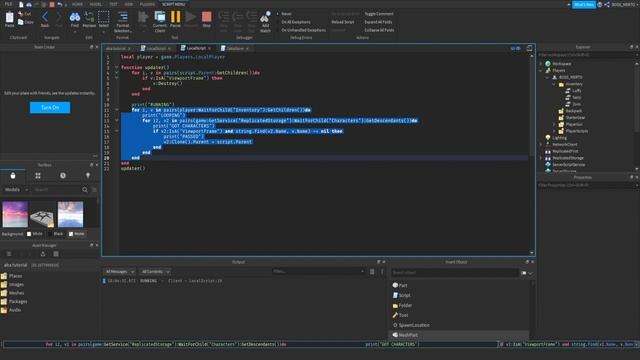
Task: Expand the ReplicatedStorage node in Explorer
Action: click(541, 158)
